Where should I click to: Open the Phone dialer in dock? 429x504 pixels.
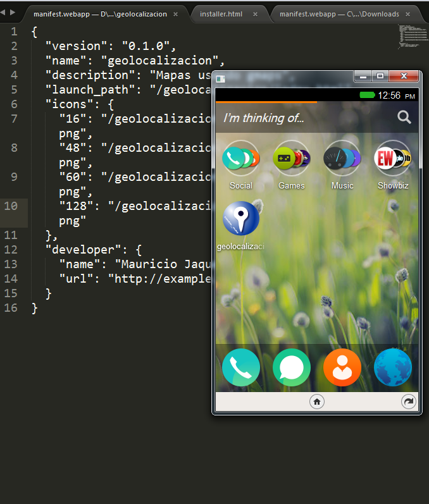[x=241, y=367]
